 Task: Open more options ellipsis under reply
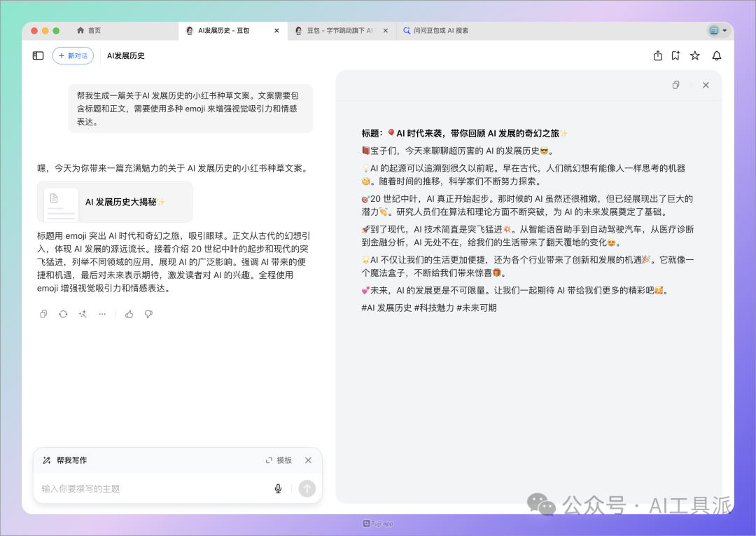click(102, 315)
